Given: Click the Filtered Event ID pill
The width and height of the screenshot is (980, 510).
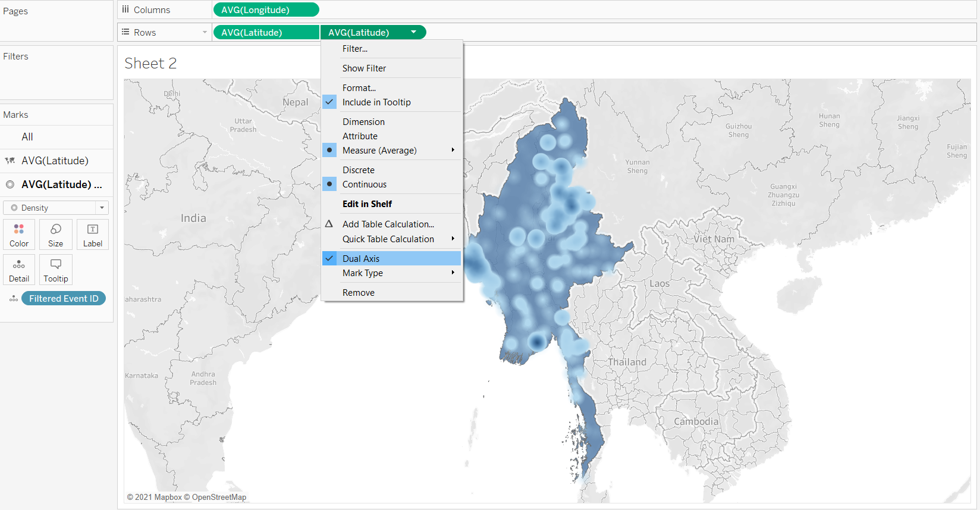Looking at the screenshot, I should tap(64, 299).
